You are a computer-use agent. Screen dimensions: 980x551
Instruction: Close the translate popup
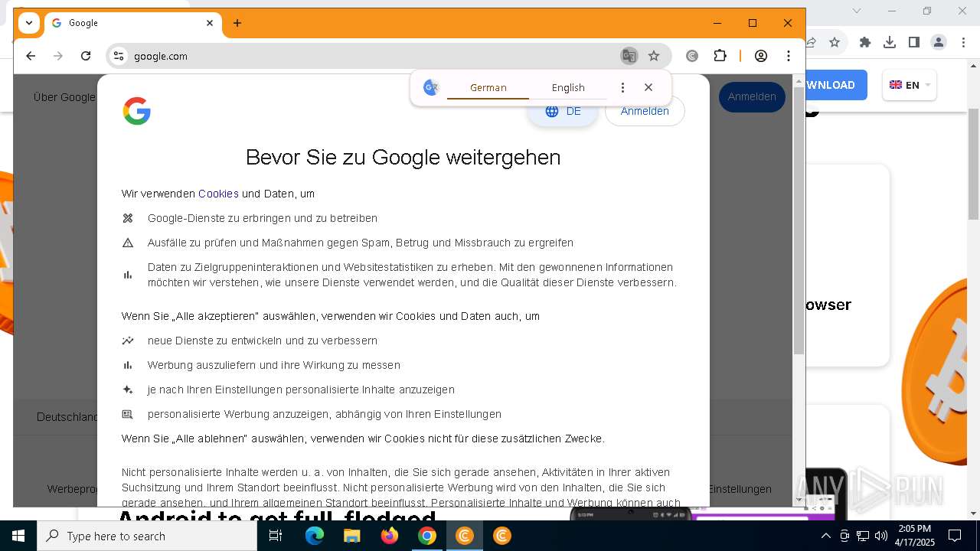648,87
